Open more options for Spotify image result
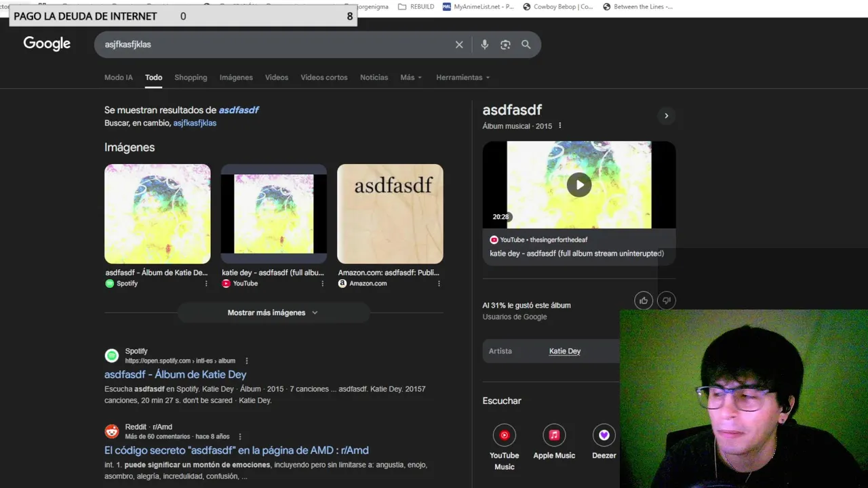The height and width of the screenshot is (488, 868). coord(206,283)
